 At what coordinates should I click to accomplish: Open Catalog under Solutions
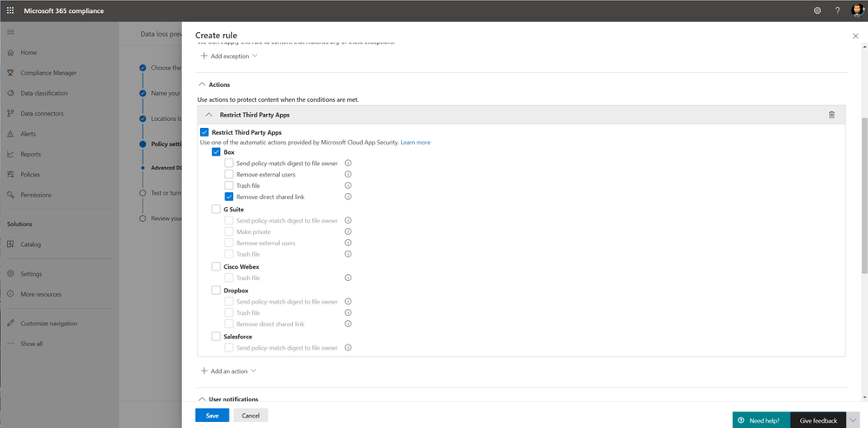30,244
